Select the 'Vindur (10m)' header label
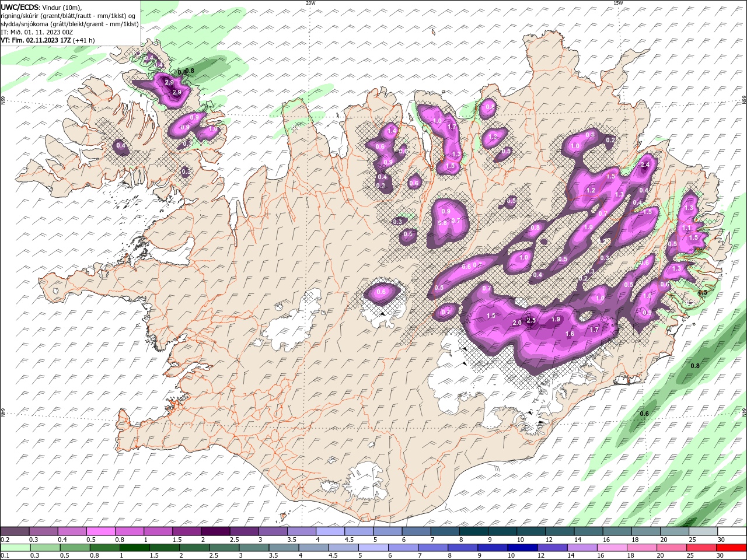 point(62,7)
